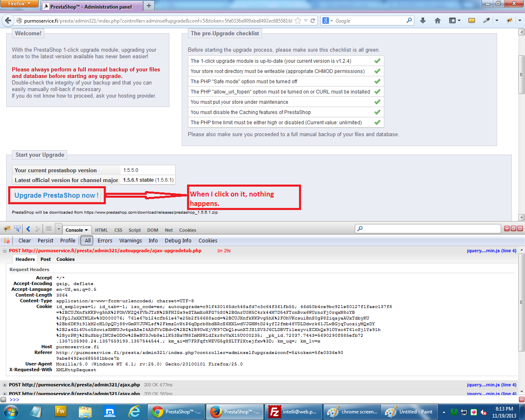Click the Firebug bug icon in the panel toolbar

[x=7, y=229]
